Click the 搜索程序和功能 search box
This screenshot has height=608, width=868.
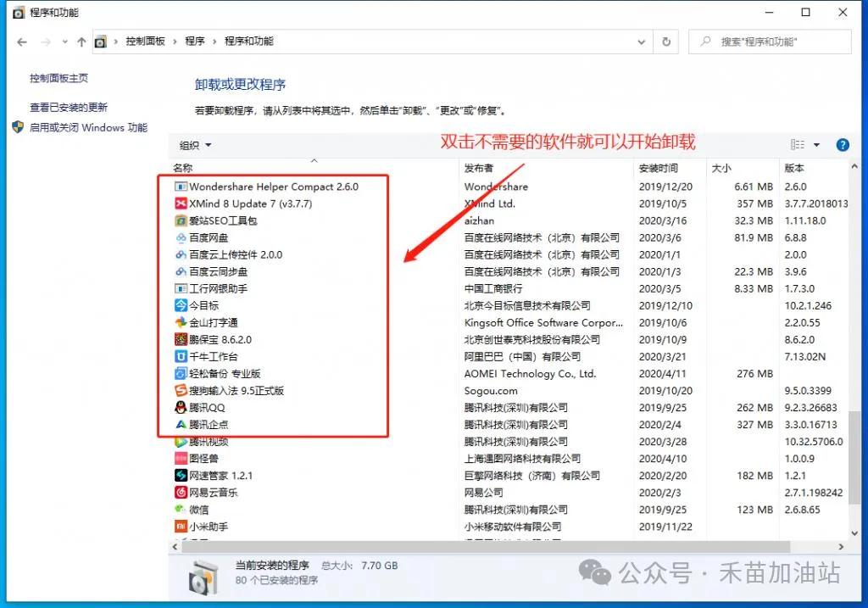point(769,41)
